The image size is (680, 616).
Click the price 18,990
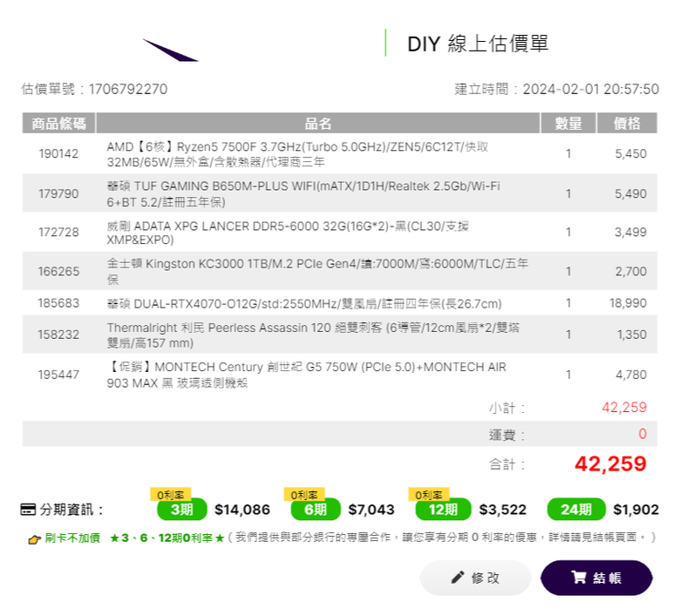(x=628, y=303)
